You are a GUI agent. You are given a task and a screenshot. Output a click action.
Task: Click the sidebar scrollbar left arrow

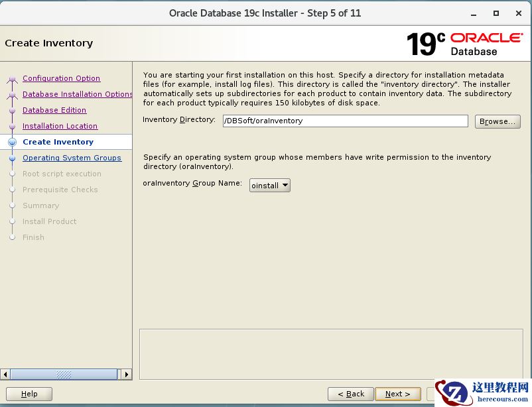(x=5, y=375)
